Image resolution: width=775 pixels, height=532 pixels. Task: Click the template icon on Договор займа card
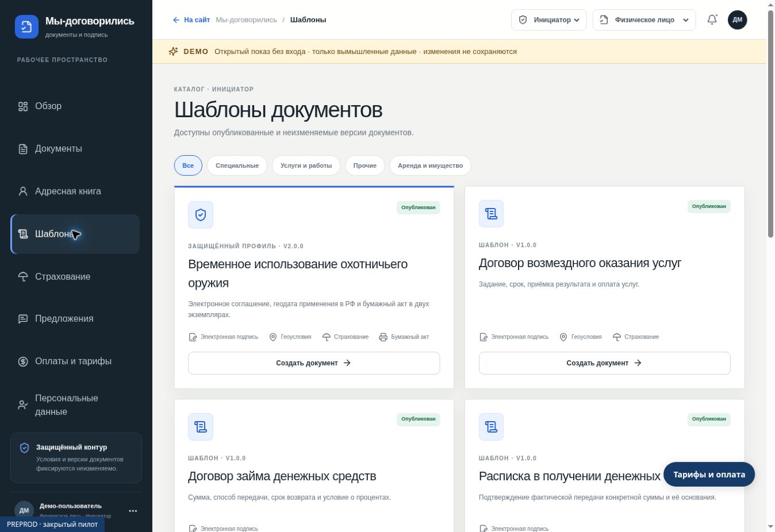coord(201,427)
